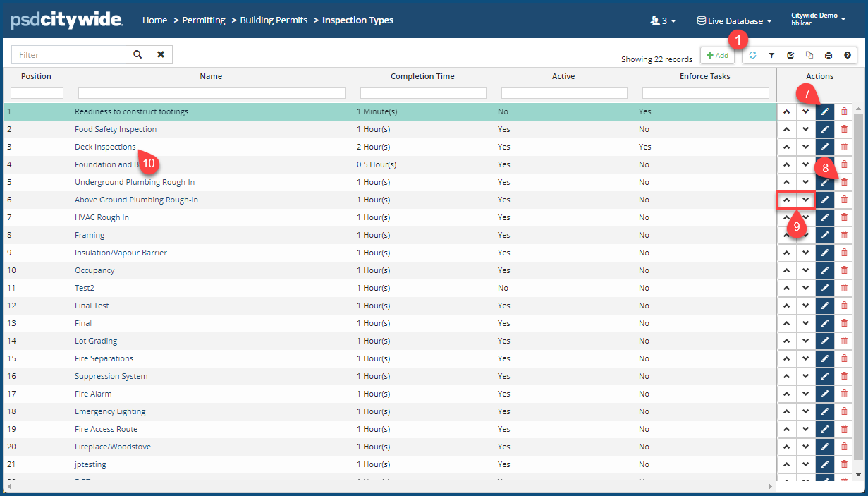Clear the filter with the X icon
Screen dimensions: 868x496
pyautogui.click(x=161, y=54)
